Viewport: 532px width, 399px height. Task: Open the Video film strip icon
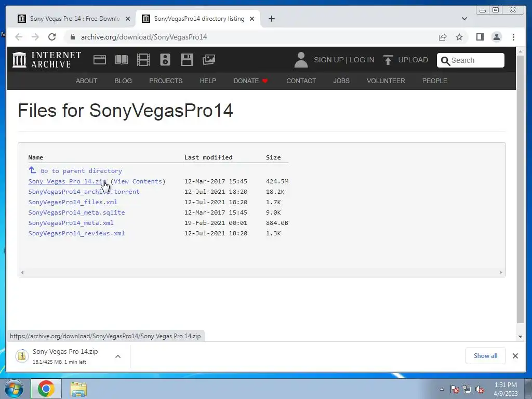143,60
